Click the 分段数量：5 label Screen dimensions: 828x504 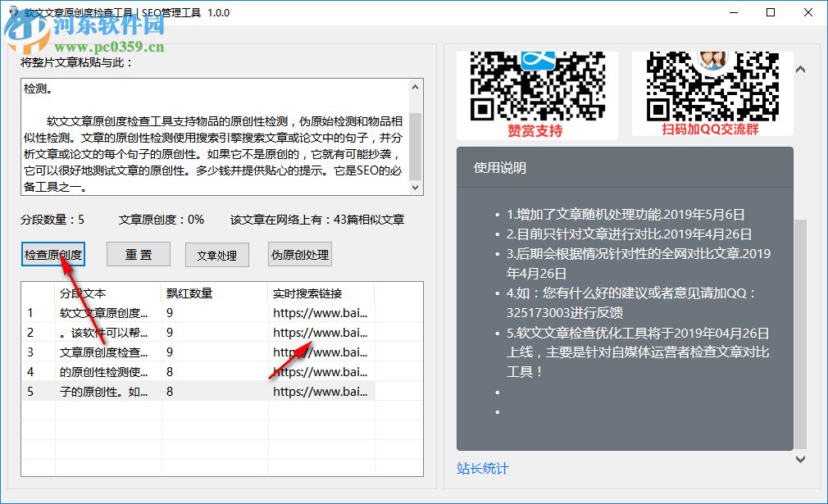point(52,220)
